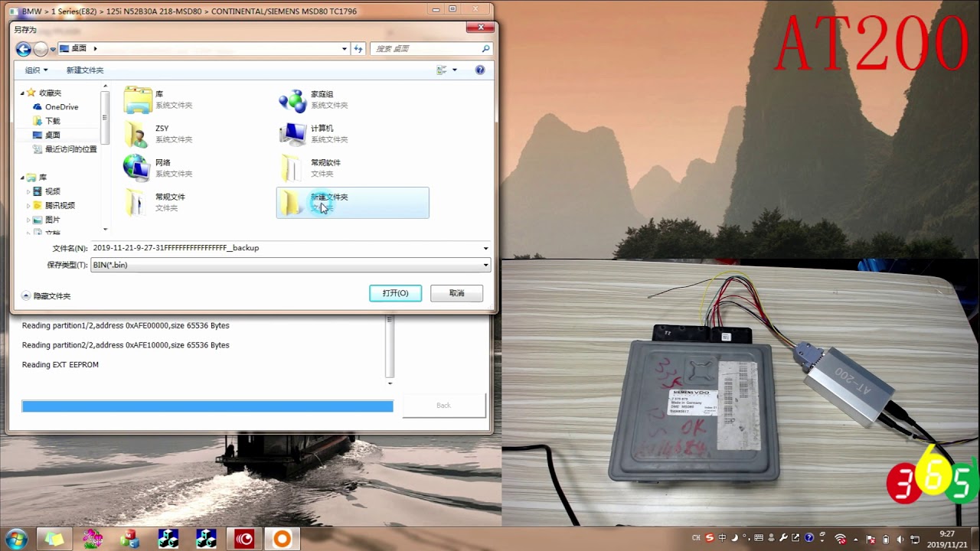Select OneDrive in the navigation pane
This screenshot has width=980, height=551.
coord(61,107)
